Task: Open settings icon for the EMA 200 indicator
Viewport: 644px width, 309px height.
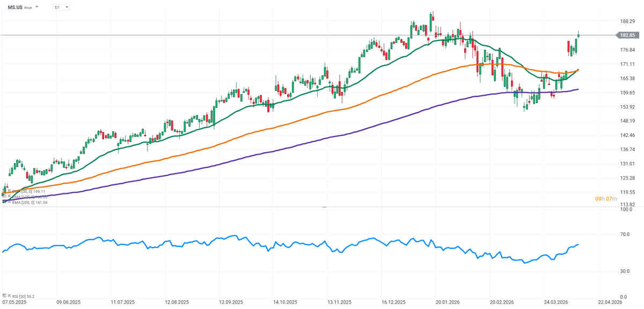Action: coord(3,202)
